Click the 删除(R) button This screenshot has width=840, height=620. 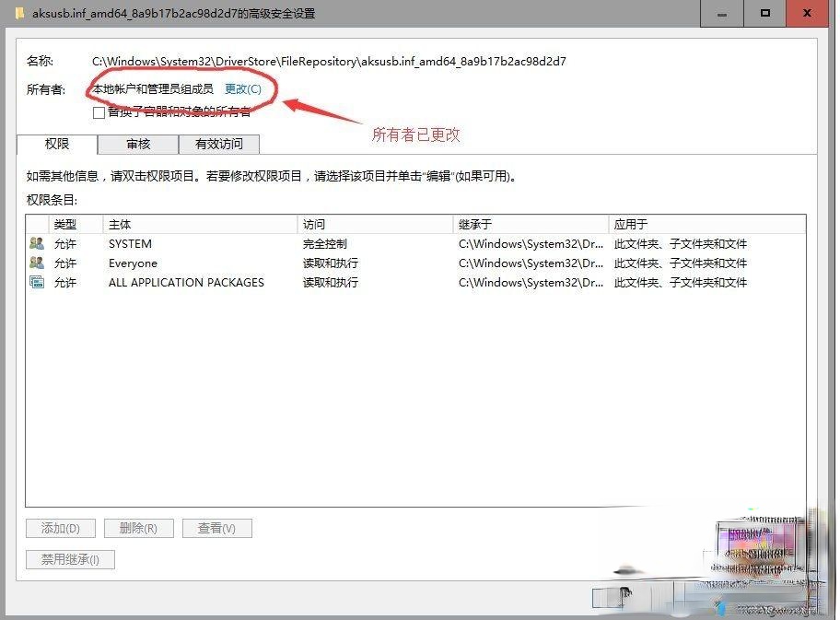(138, 528)
